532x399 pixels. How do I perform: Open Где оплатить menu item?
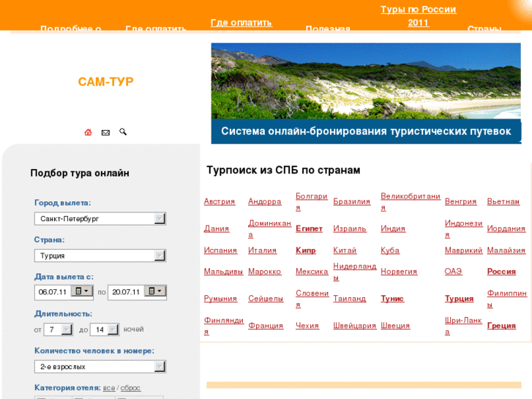tap(241, 23)
